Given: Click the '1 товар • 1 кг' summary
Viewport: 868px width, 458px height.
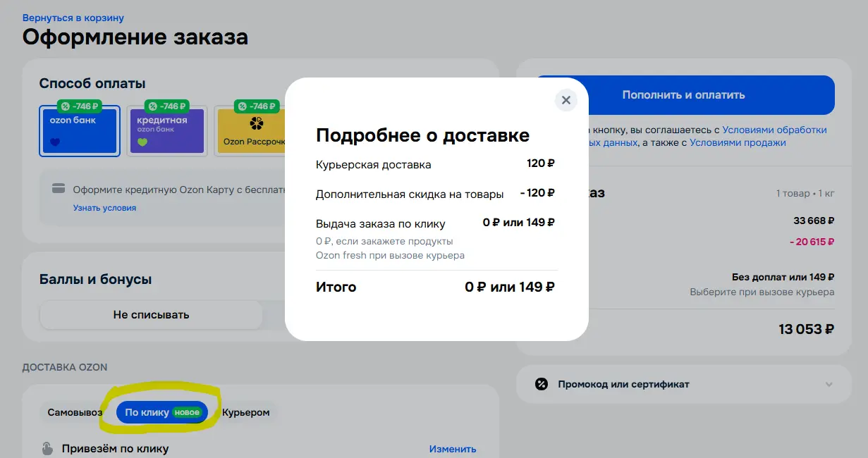Looking at the screenshot, I should (x=805, y=193).
